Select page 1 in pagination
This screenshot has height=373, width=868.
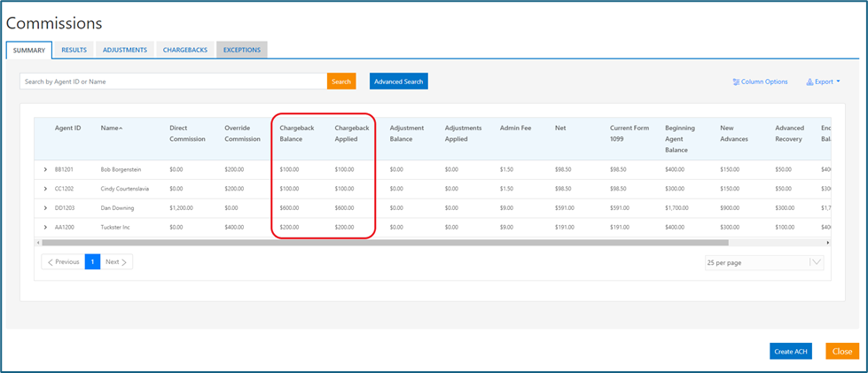coord(92,261)
